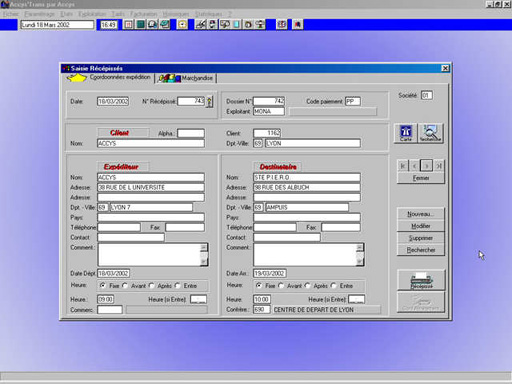This screenshot has width=512, height=384.
Task: Click the red calendar icon in the toolbar
Action: click(128, 24)
